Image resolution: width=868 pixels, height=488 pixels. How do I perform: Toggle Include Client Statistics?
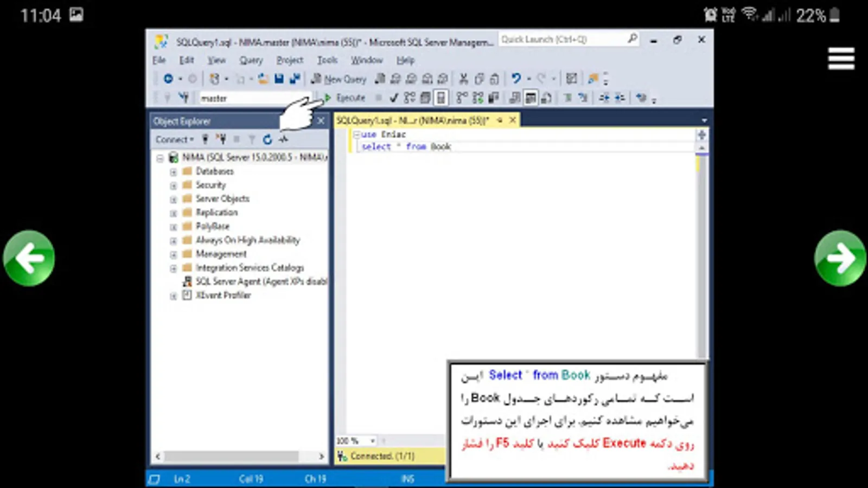pos(493,98)
